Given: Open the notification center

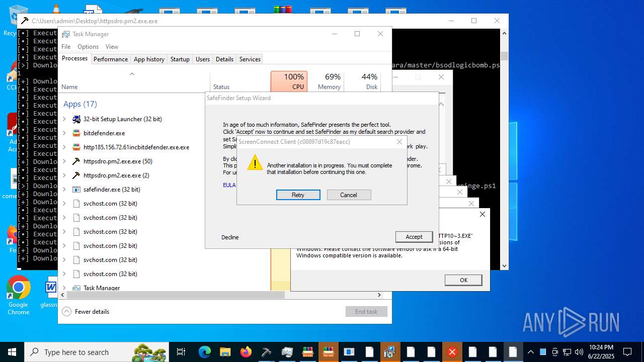Looking at the screenshot, I should (x=627, y=352).
